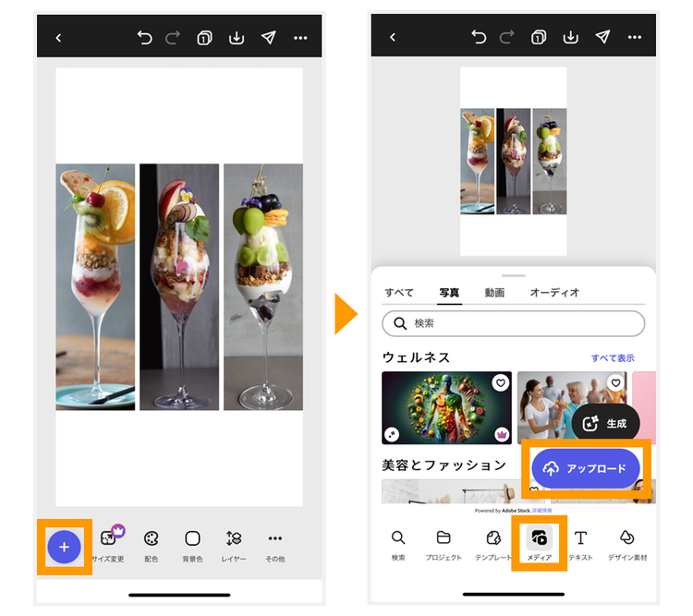Tap the small canvas preview in right phone

[x=513, y=162]
